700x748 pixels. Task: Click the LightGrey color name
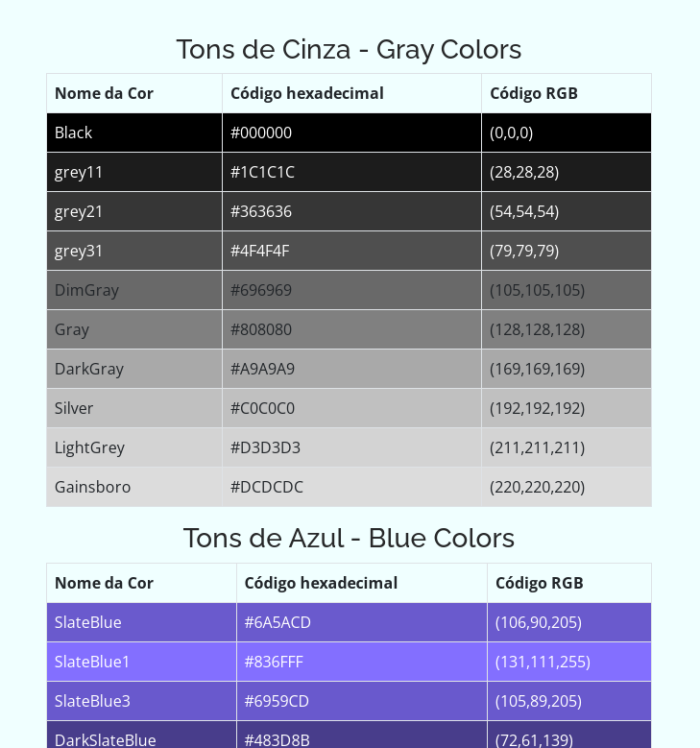point(89,447)
